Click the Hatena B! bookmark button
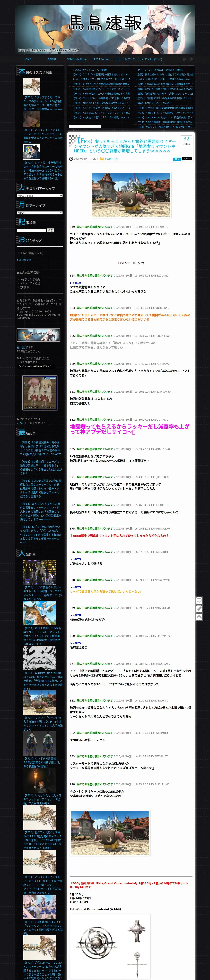The height and width of the screenshot is (980, 210). (x=176, y=159)
